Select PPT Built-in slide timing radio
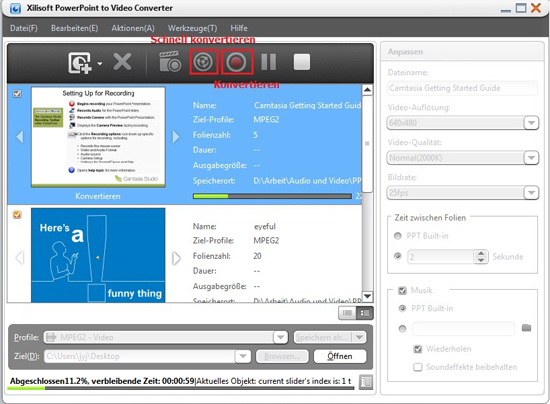This screenshot has width=550, height=404. (397, 236)
